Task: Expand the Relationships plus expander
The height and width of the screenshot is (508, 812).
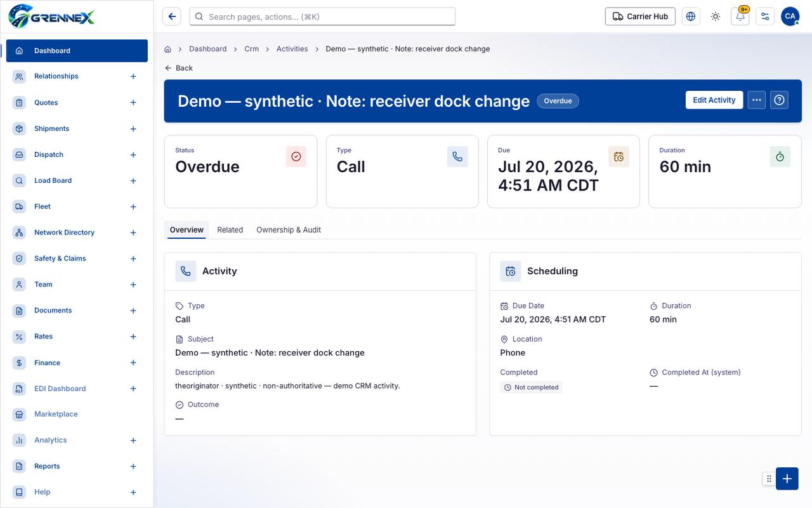Action: (133, 76)
